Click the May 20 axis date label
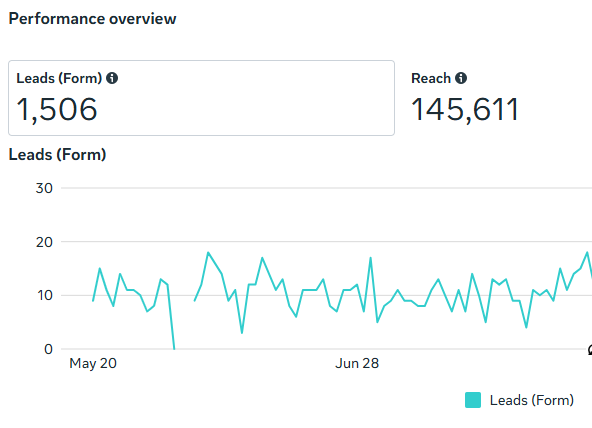This screenshot has width=592, height=428. pyautogui.click(x=93, y=363)
